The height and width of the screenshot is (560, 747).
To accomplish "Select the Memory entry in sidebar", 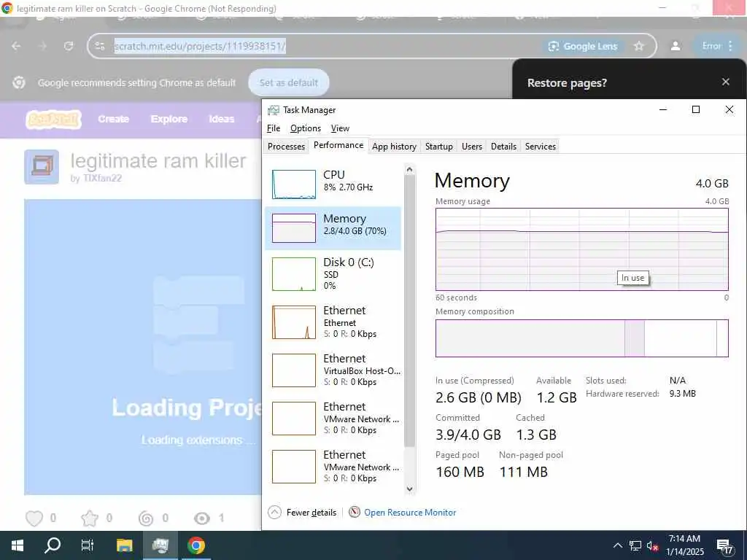I will click(333, 227).
